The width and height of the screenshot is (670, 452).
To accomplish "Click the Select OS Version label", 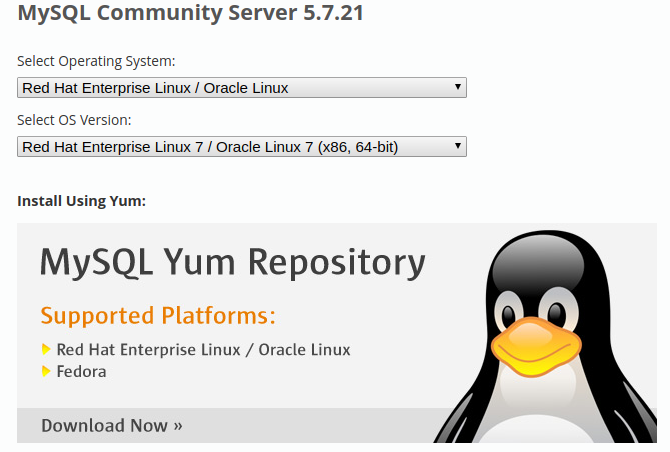I will click(x=74, y=120).
